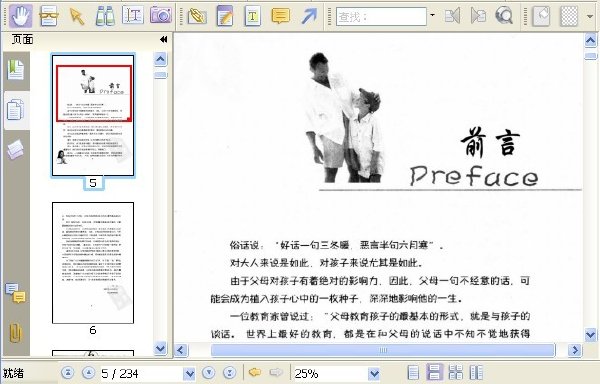
Task: Open the magnifier search options icon
Action: [504, 16]
